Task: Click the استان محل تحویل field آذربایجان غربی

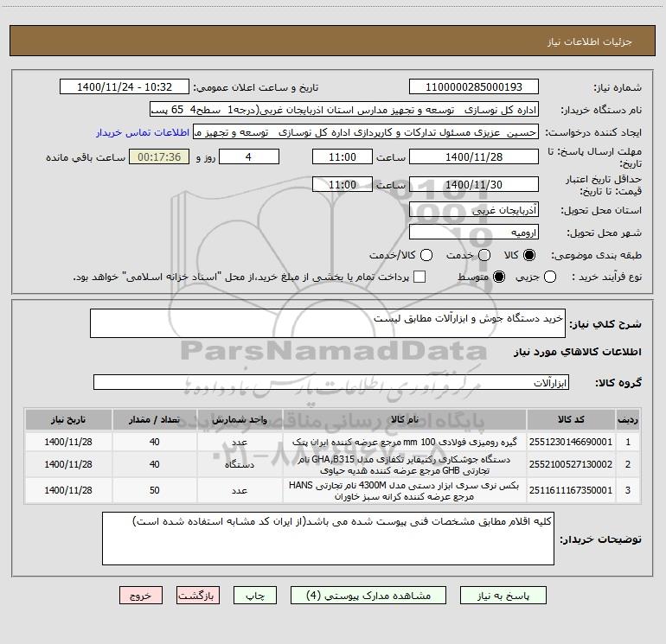Action: tap(474, 210)
